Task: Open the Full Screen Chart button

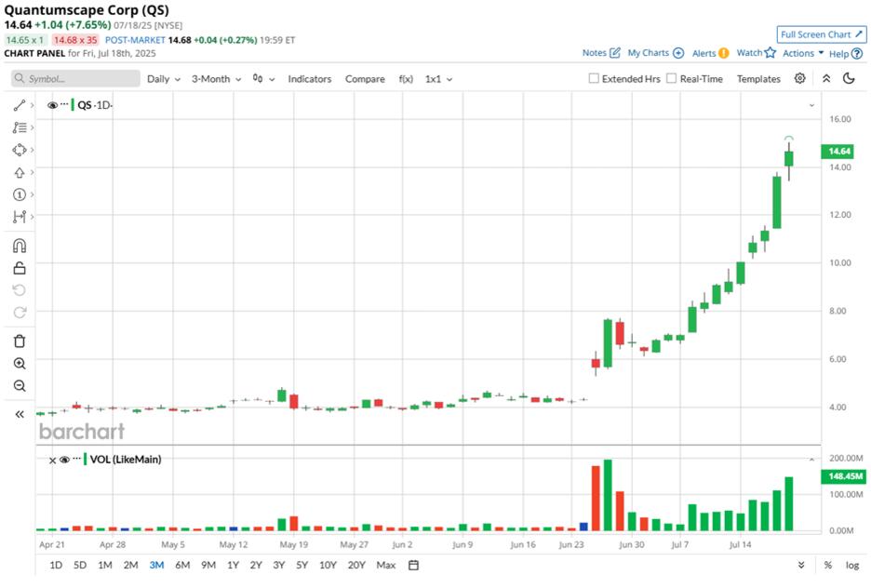Action: 822,34
